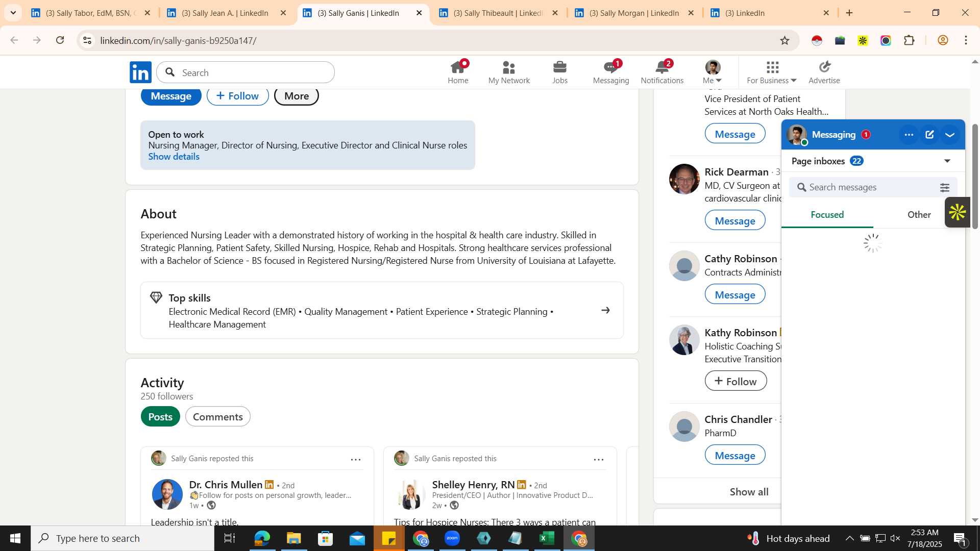
Task: Click the page vertical scrollbar thumb
Action: click(974, 177)
